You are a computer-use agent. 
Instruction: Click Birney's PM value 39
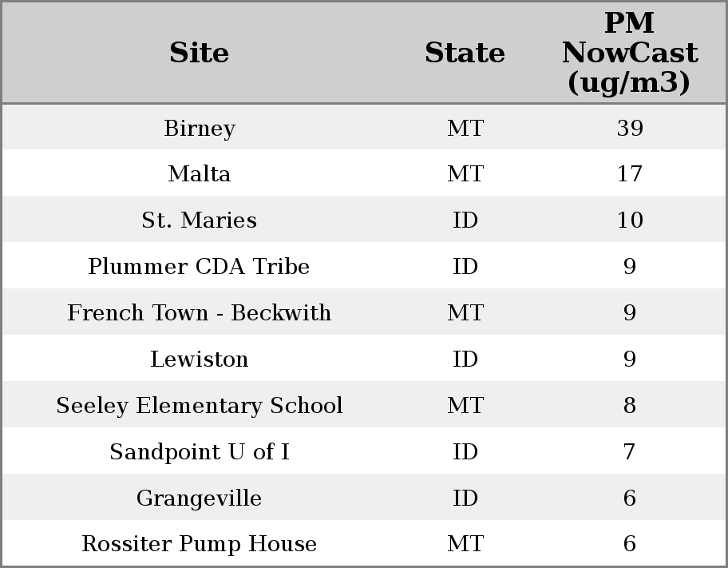(629, 129)
